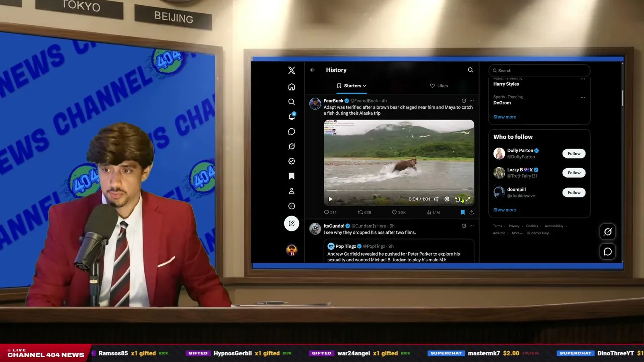The width and height of the screenshot is (644, 362).
Task: Unmute the bear video
Action: [x=436, y=199]
